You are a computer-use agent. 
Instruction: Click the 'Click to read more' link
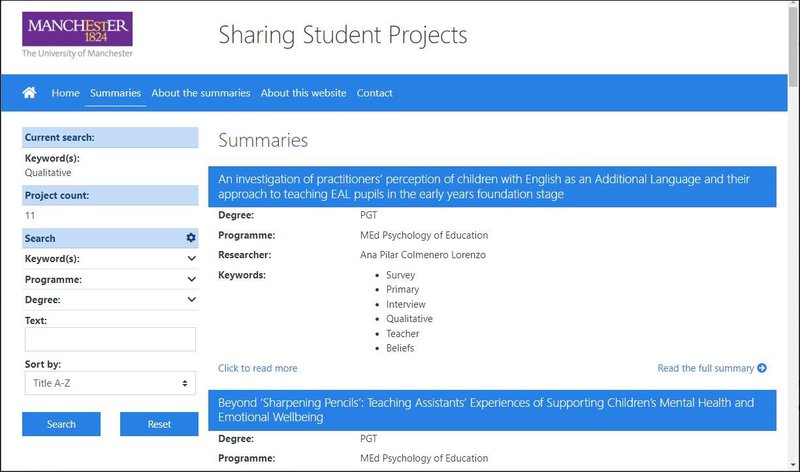pyautogui.click(x=258, y=368)
